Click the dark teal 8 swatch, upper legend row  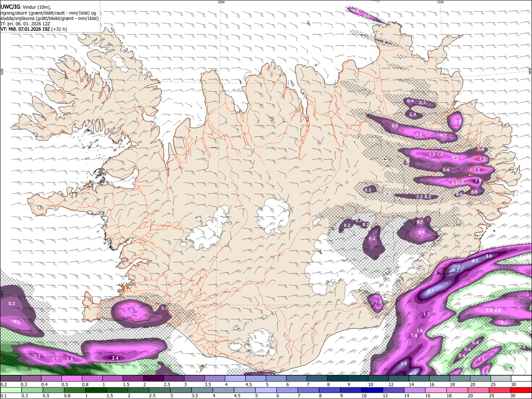(337, 379)
